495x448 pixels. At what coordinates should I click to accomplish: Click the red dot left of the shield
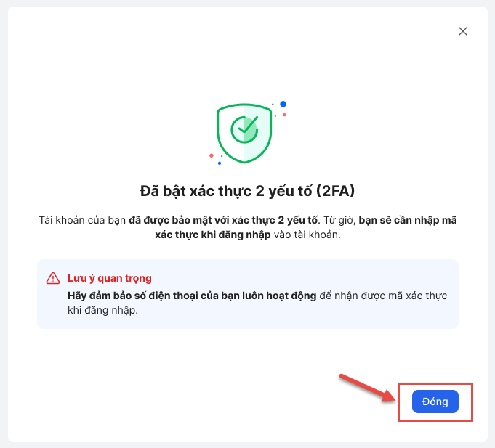(212, 155)
